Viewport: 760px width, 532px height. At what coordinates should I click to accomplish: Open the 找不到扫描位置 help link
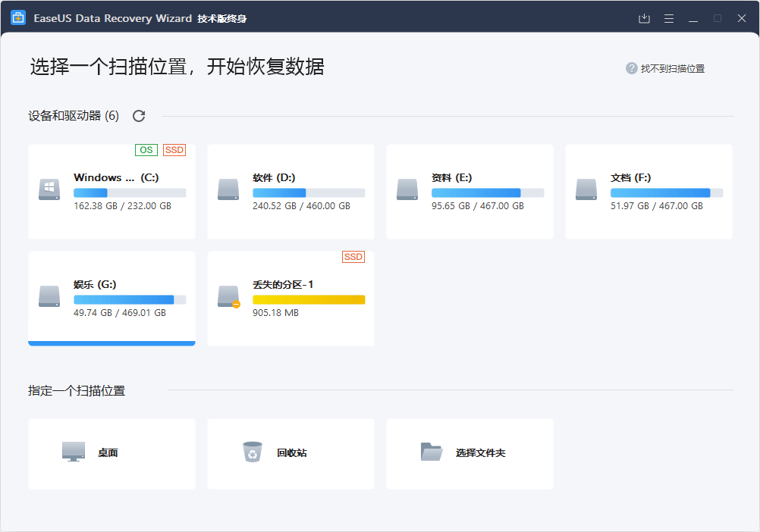click(672, 69)
